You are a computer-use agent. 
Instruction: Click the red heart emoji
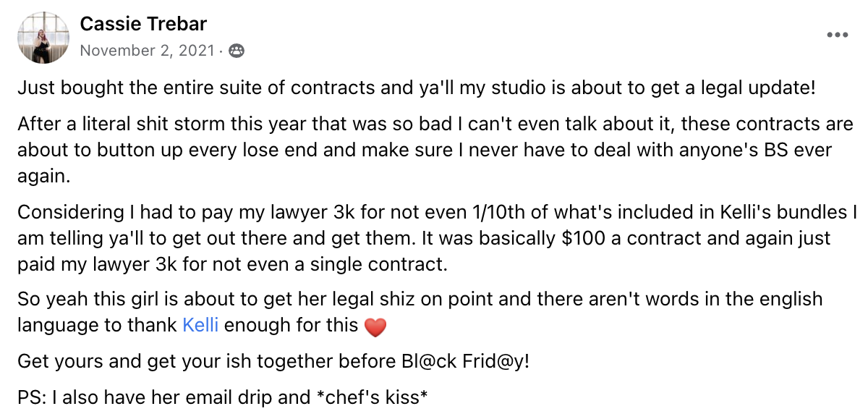(x=375, y=327)
